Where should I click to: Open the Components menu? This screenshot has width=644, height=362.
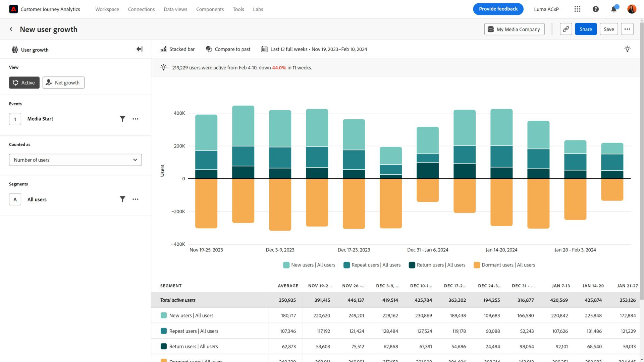[210, 9]
